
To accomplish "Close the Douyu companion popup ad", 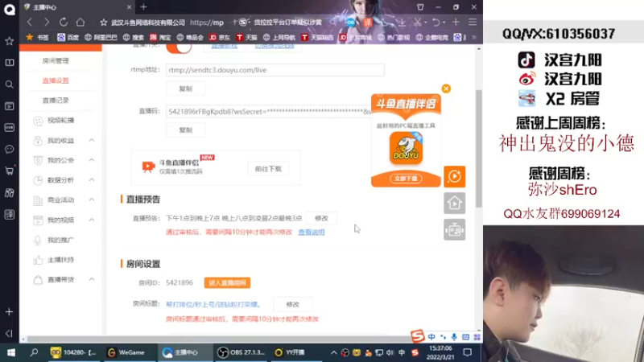I will tap(446, 88).
